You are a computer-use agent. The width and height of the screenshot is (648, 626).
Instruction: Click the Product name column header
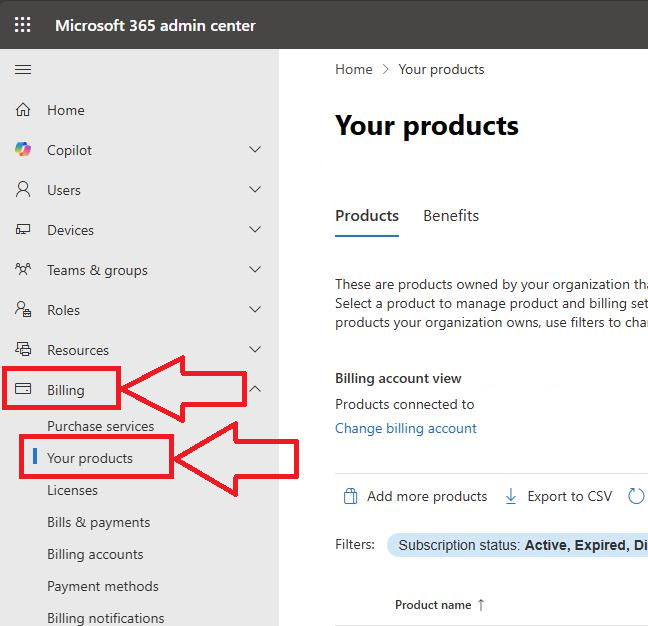point(433,605)
